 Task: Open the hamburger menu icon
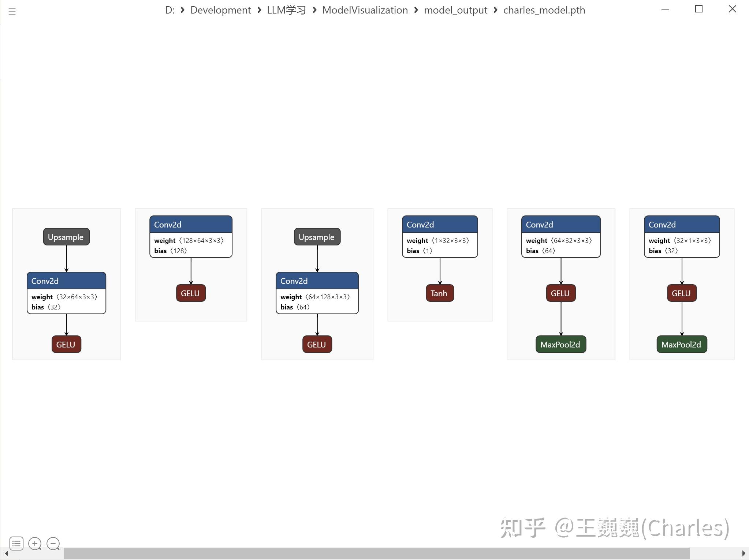pos(12,12)
